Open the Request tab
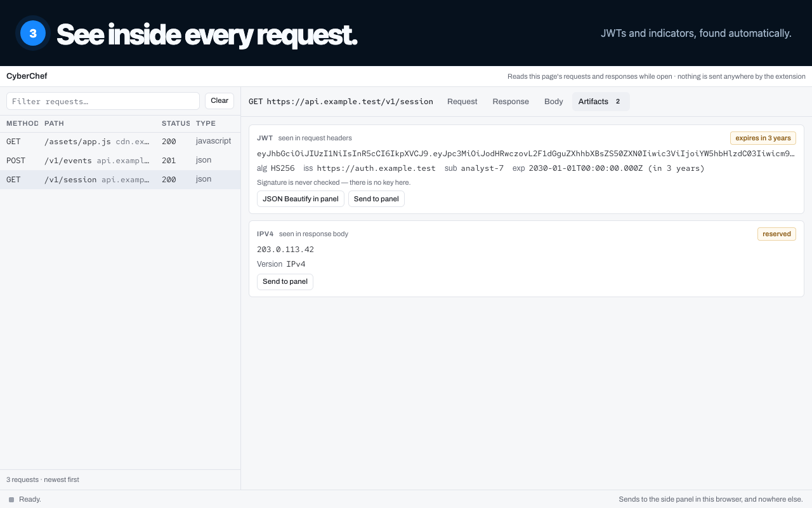 point(462,102)
